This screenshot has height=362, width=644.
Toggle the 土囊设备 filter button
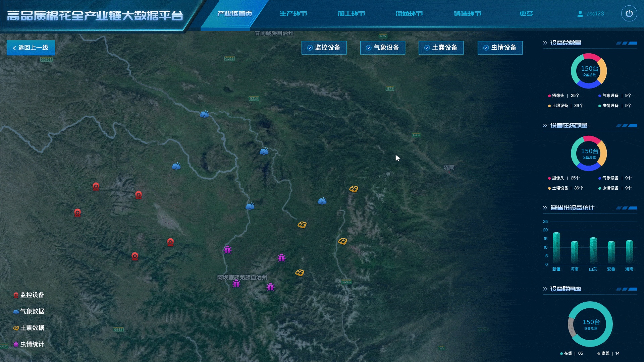pos(441,48)
